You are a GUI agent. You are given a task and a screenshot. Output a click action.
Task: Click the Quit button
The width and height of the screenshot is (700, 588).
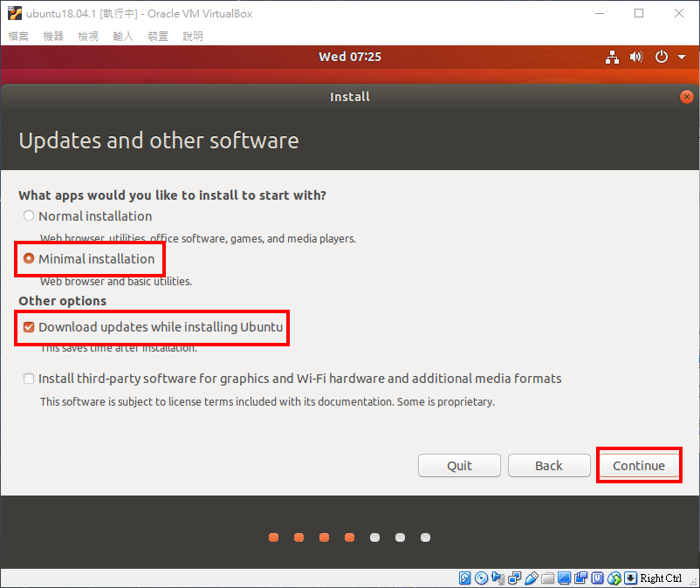tap(459, 466)
